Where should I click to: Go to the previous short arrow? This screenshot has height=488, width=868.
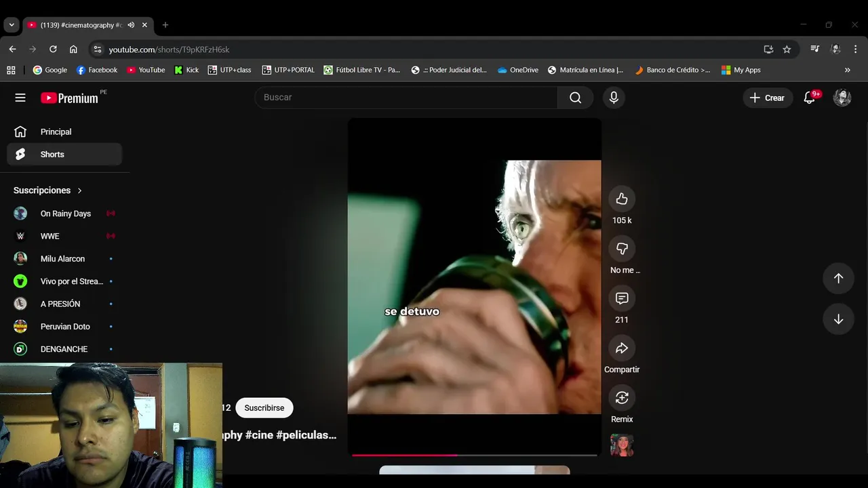(838, 279)
